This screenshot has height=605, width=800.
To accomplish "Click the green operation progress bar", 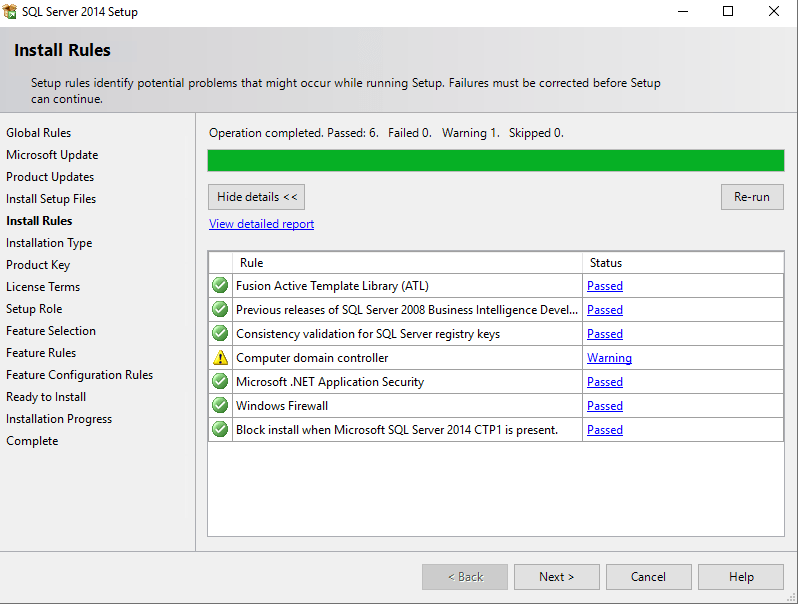I will (x=495, y=160).
